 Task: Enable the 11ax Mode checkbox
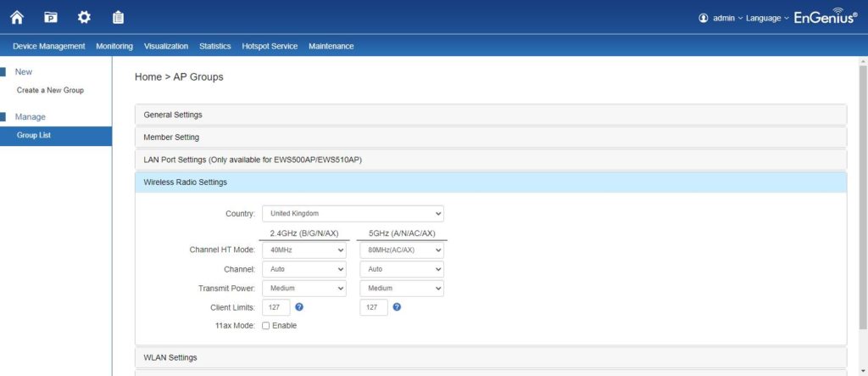pyautogui.click(x=266, y=325)
